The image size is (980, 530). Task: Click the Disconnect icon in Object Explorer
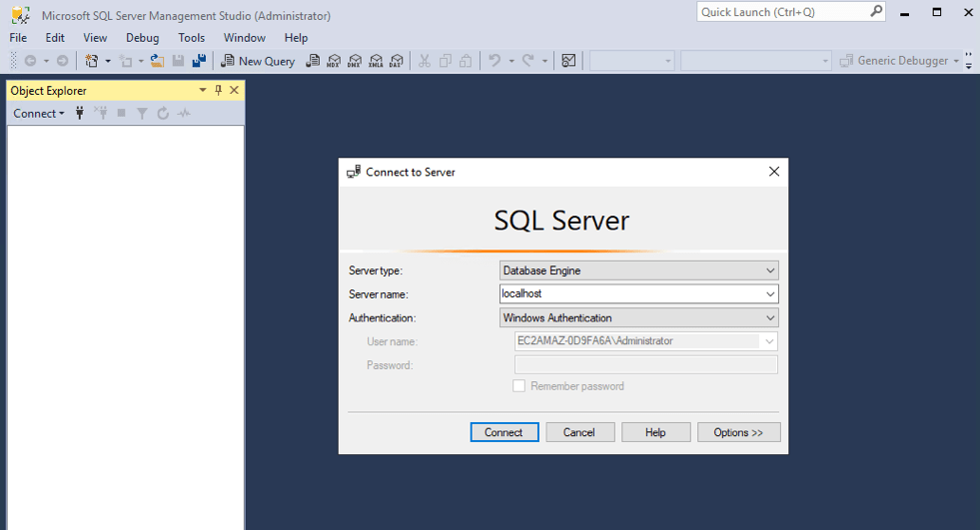[x=101, y=113]
